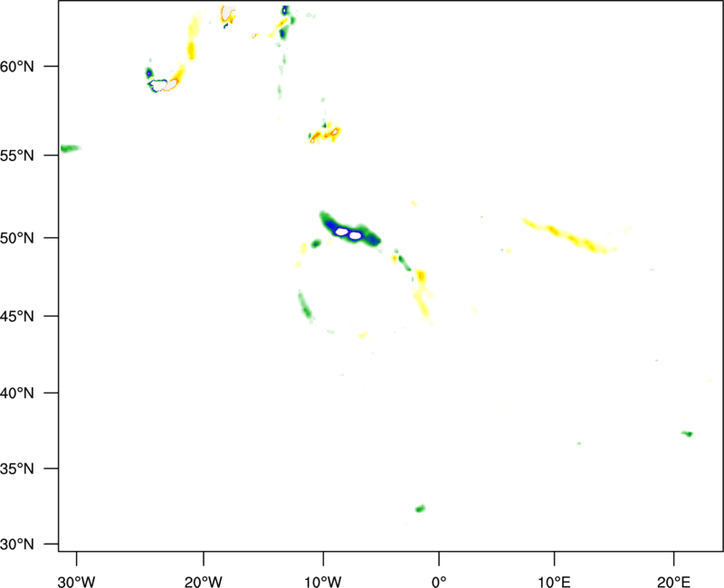Click the elongated yellow band near 50°N 12°E
Image resolution: width=724 pixels, height=588 pixels.
569,236
